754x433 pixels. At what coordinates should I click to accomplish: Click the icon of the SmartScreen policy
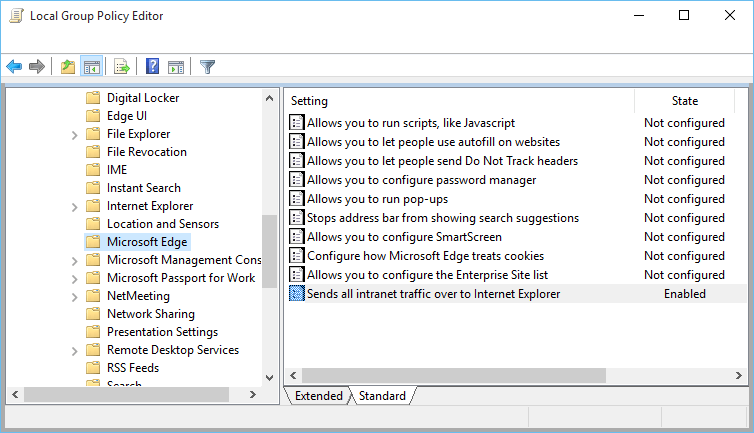(297, 237)
